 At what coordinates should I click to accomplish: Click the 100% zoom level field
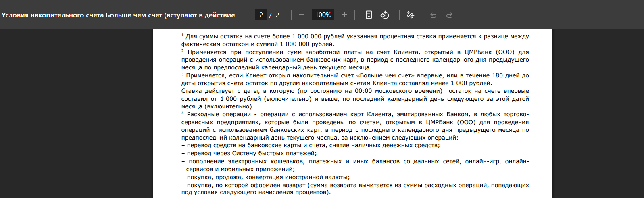point(323,15)
